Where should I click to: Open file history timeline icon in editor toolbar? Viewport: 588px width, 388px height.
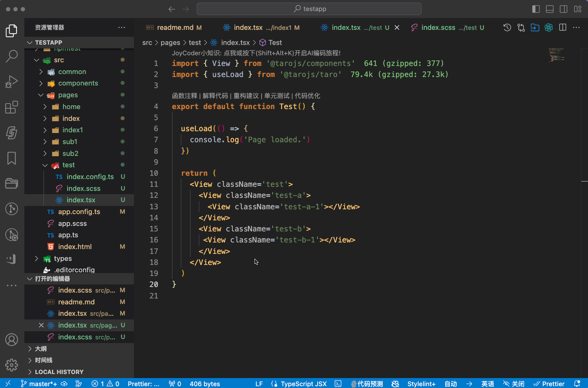click(507, 28)
